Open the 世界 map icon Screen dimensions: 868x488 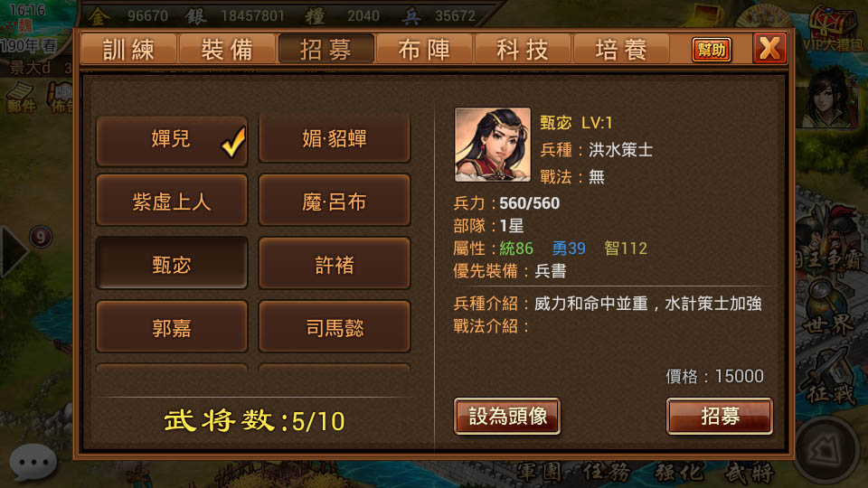pyautogui.click(x=829, y=310)
